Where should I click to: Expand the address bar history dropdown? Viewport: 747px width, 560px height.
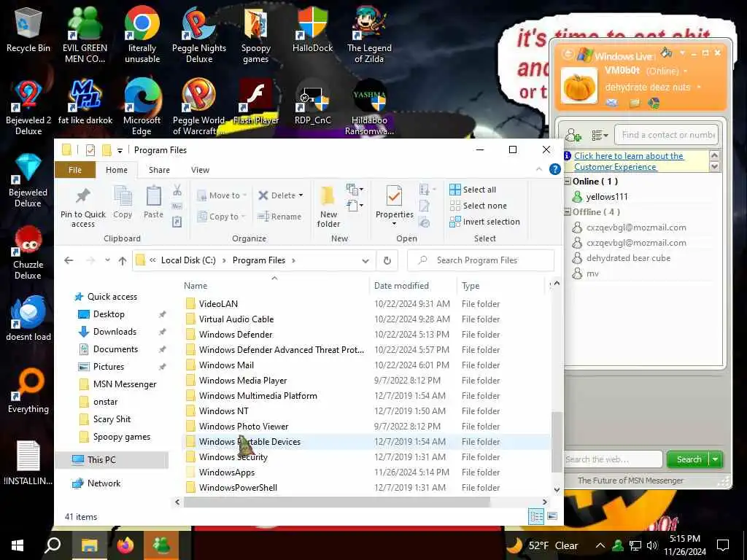[365, 260]
